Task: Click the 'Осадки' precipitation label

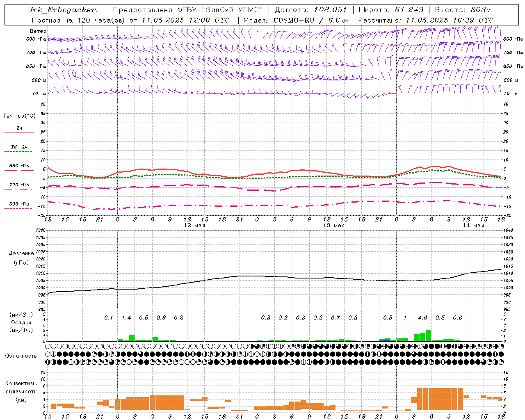Action: (x=21, y=322)
